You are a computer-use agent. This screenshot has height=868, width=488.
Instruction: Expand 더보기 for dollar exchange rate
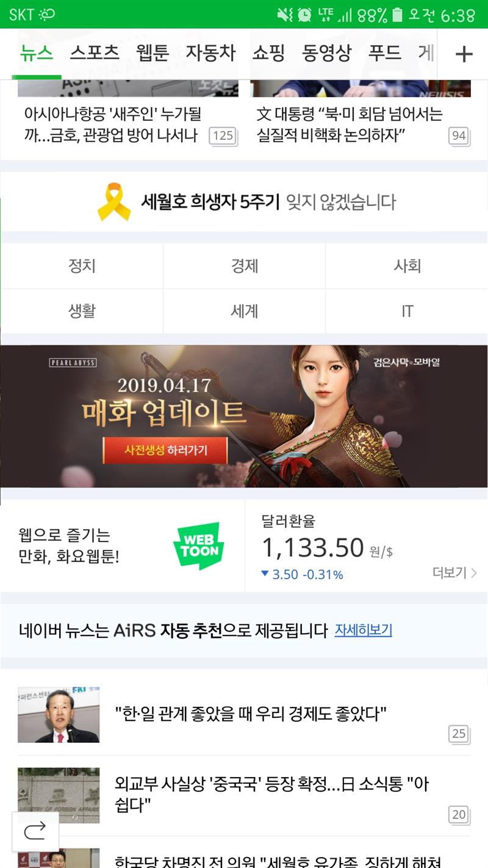(x=454, y=573)
